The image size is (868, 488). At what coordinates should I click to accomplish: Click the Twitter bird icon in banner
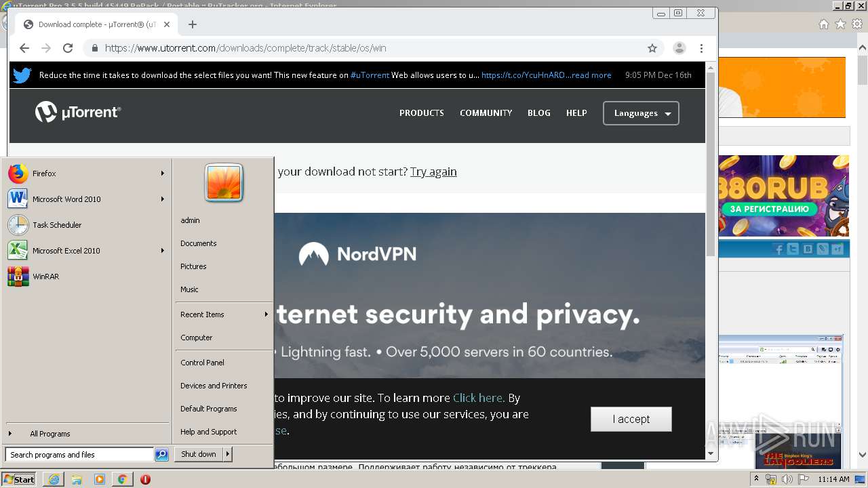[22, 75]
